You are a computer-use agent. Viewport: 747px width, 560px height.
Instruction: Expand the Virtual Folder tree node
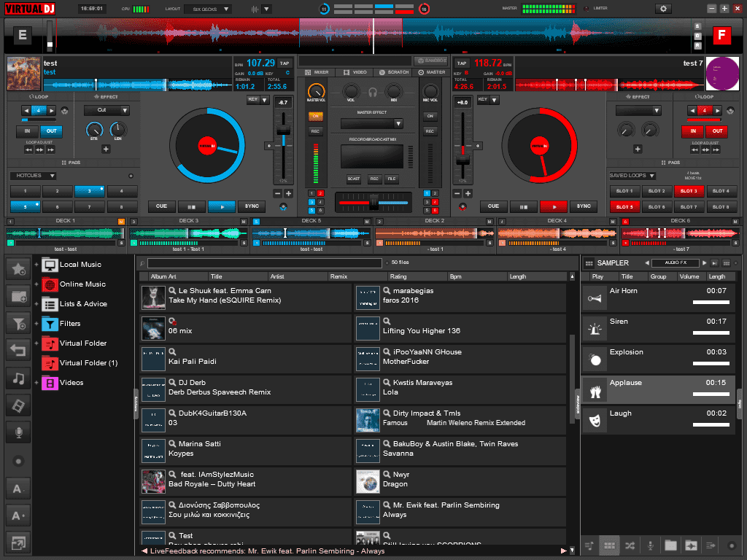(36, 343)
